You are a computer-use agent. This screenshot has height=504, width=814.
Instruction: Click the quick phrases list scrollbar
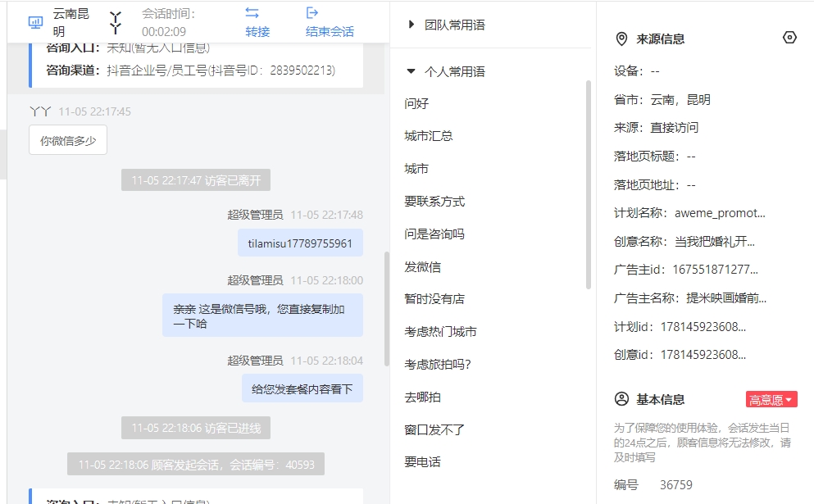589,184
